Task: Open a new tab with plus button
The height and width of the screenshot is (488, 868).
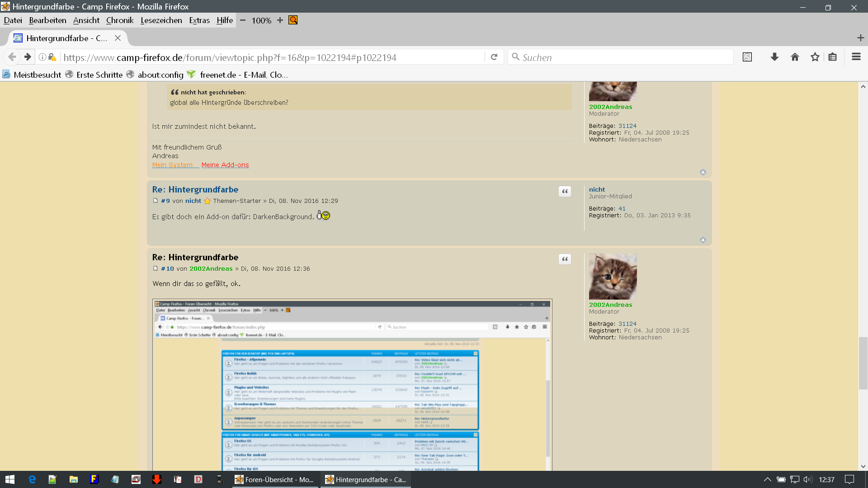Action: tap(860, 38)
